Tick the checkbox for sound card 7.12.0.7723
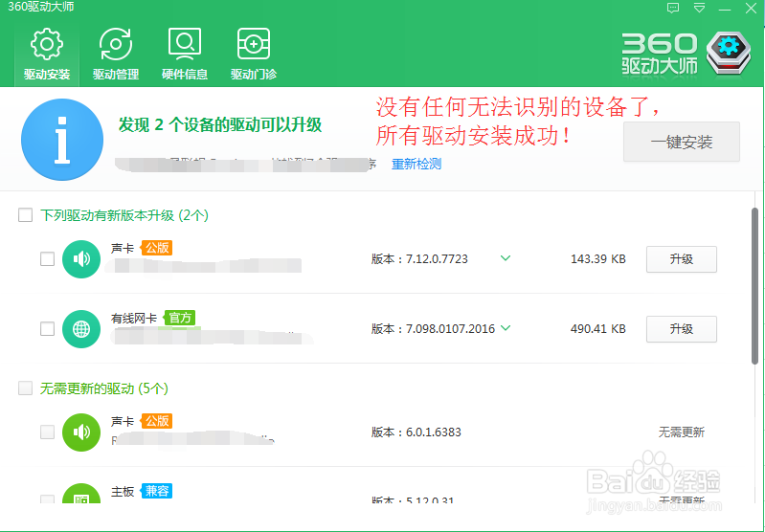 point(47,259)
